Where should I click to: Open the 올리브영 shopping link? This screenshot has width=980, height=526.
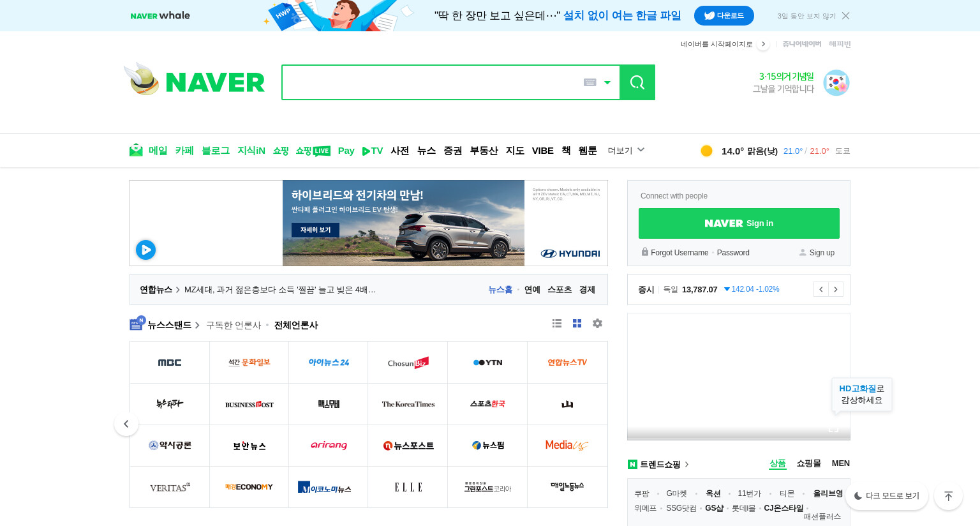tap(828, 493)
